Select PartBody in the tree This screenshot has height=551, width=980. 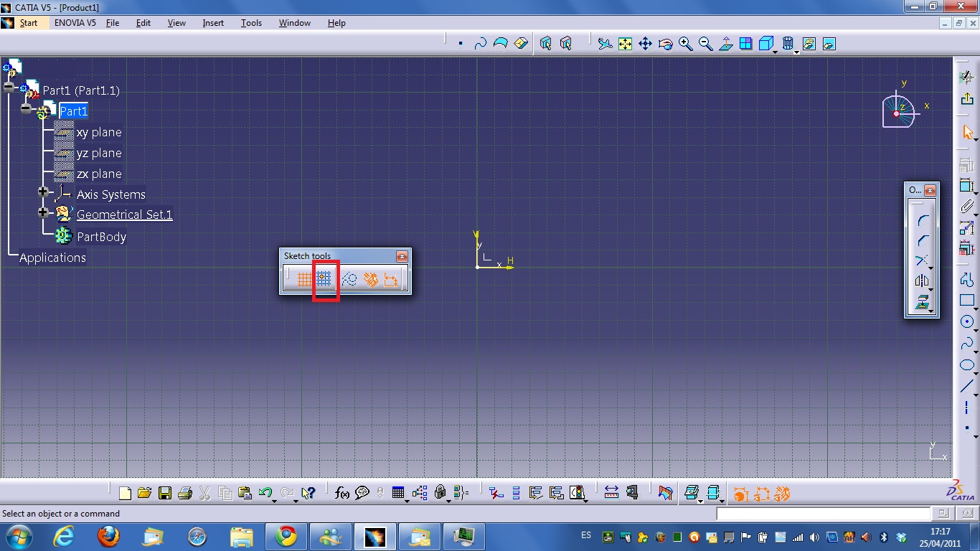(x=101, y=237)
